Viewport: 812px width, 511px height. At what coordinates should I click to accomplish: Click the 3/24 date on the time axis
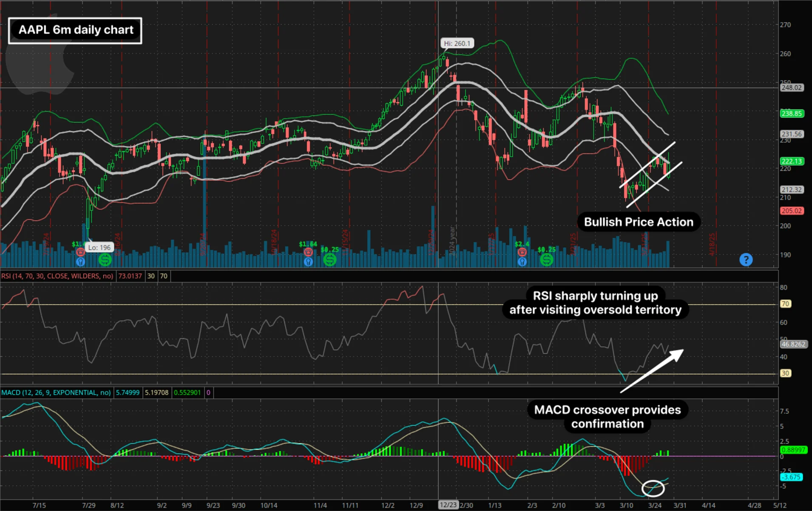point(655,505)
